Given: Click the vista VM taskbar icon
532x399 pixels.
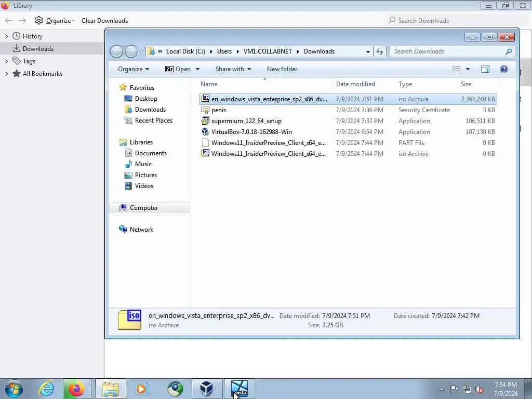Looking at the screenshot, I should [x=240, y=389].
